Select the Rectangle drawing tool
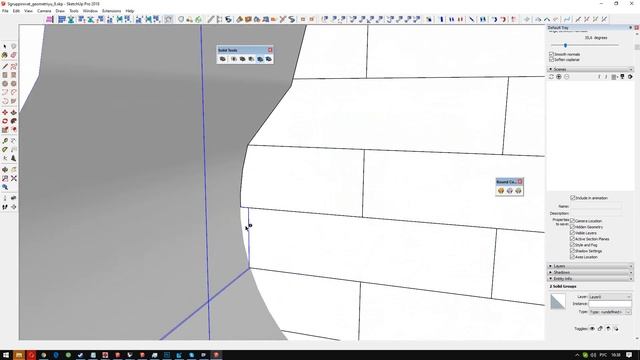Screen dimensions: 640x360 (5, 75)
